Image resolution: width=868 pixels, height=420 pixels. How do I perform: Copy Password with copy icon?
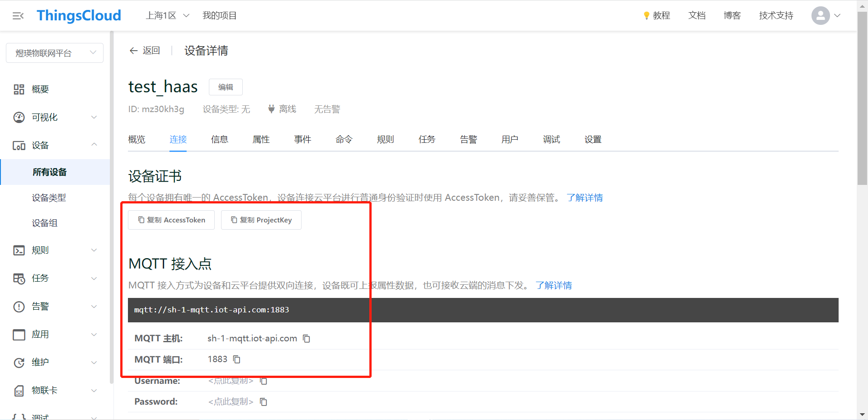click(x=264, y=402)
